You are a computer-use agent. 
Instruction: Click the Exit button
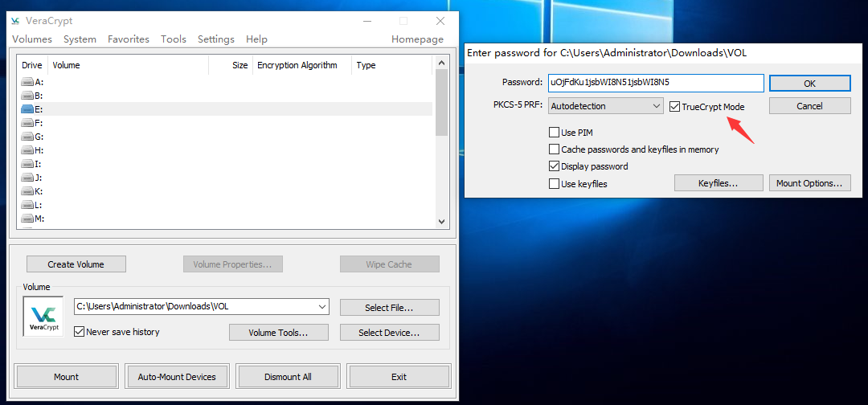click(x=399, y=377)
